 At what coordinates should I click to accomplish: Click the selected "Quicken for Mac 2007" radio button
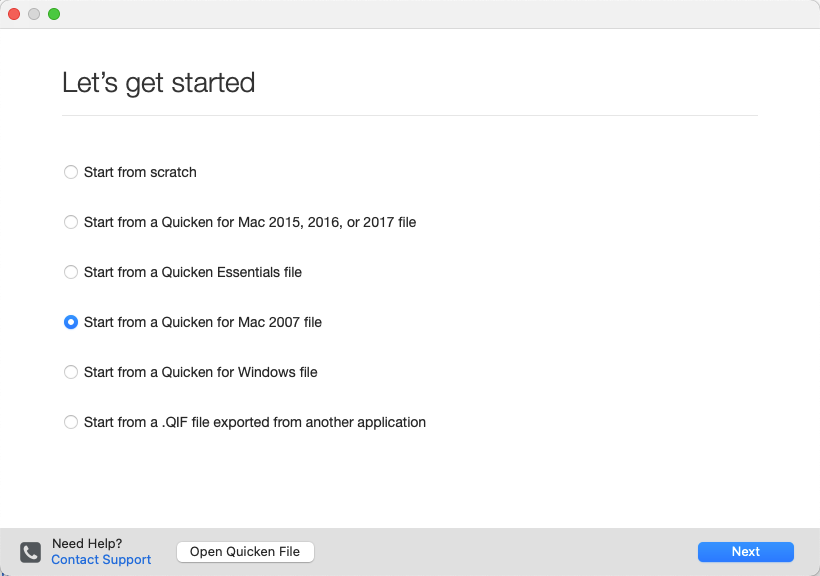[71, 322]
